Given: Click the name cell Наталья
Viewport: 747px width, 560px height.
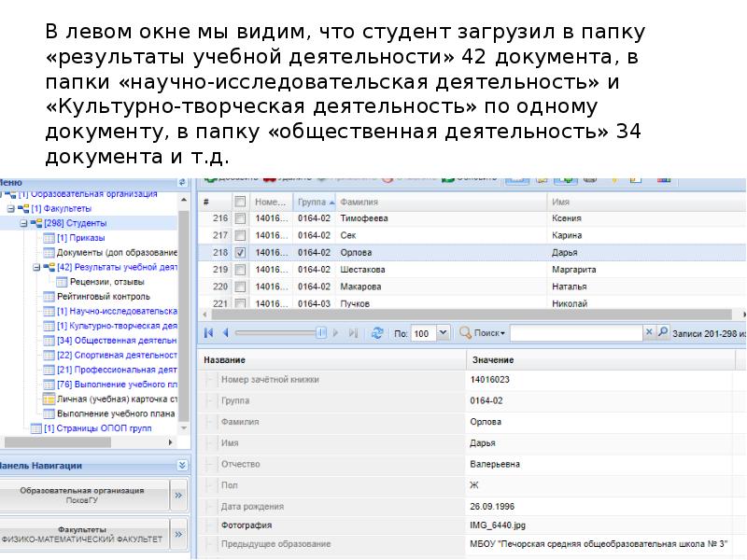Looking at the screenshot, I should [x=570, y=287].
